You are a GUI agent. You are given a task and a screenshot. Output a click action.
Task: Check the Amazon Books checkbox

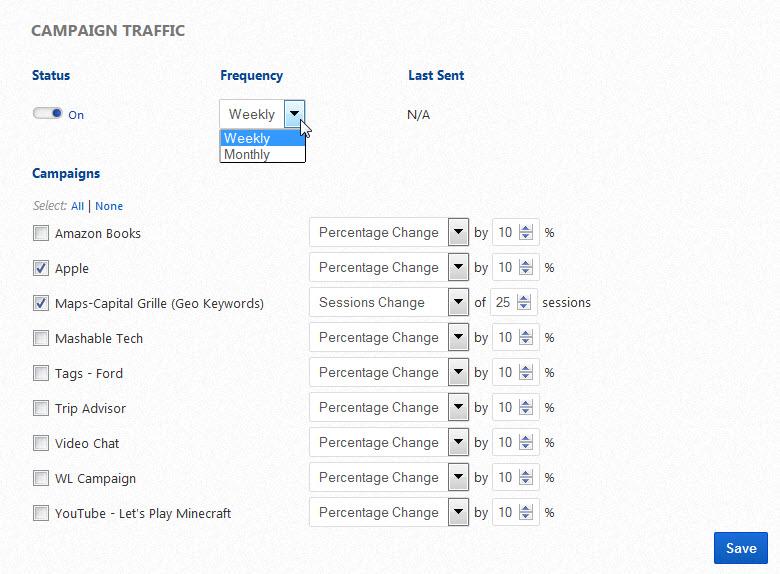click(41, 234)
